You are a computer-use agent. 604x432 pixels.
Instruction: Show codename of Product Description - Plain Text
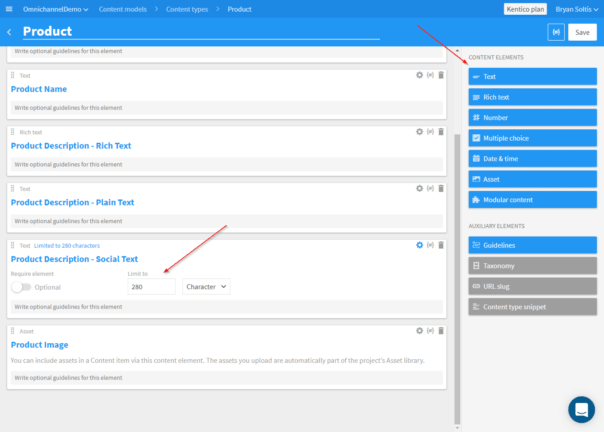coord(430,188)
